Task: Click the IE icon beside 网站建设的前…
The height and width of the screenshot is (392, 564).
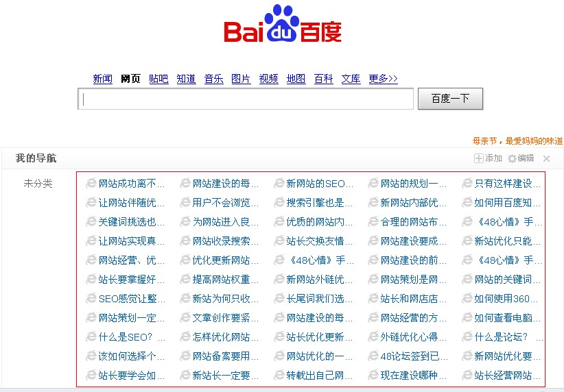Action: pos(373,260)
